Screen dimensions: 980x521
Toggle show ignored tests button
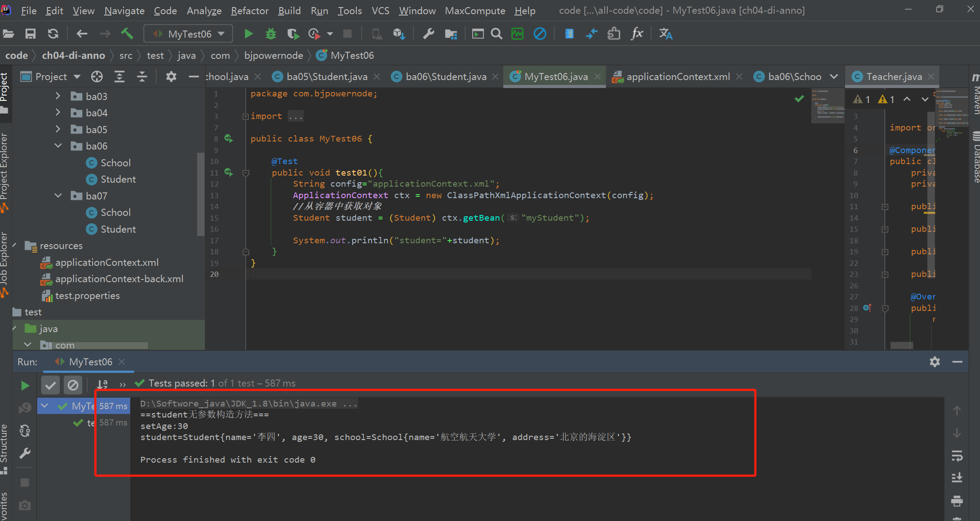[x=73, y=385]
